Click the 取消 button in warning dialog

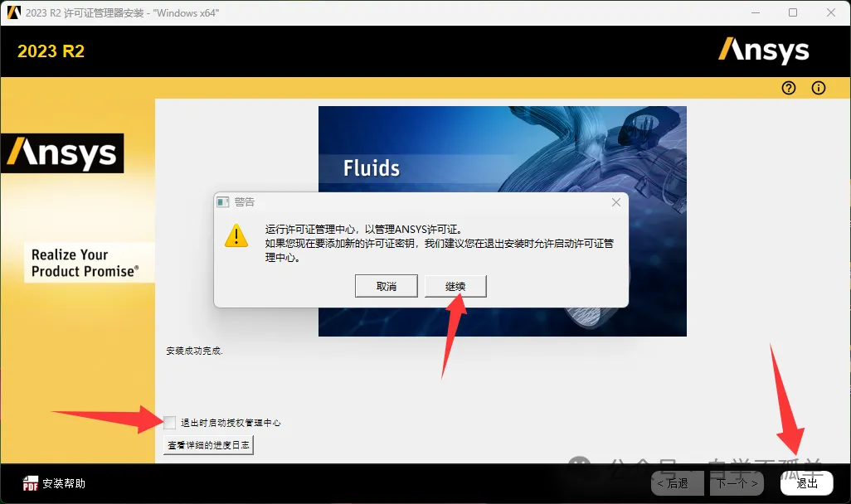(x=386, y=286)
